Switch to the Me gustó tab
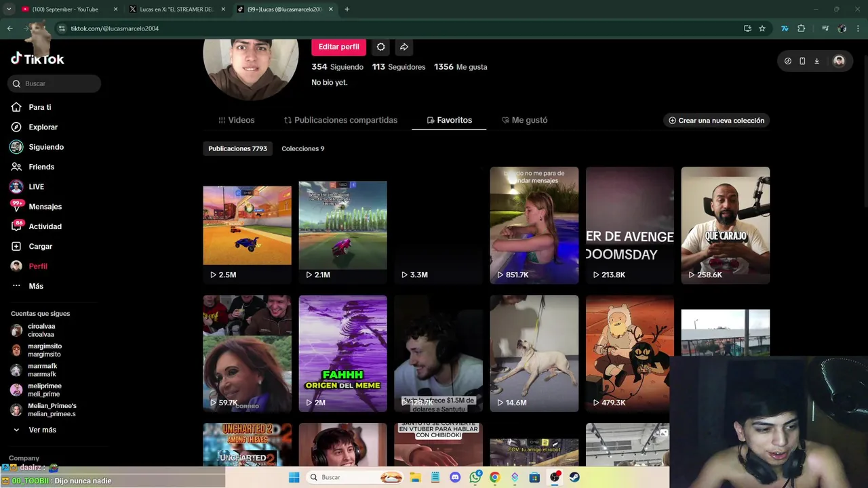The image size is (868, 488). (x=524, y=120)
